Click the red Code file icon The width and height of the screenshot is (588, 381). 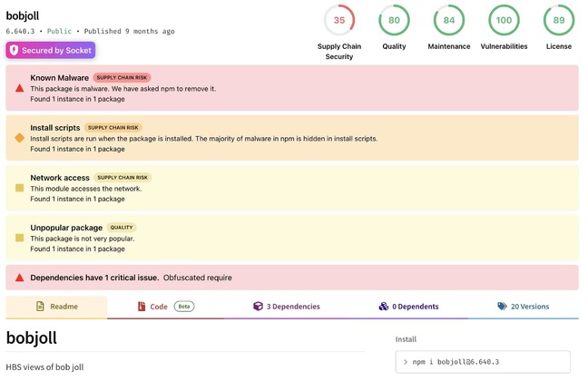click(142, 307)
